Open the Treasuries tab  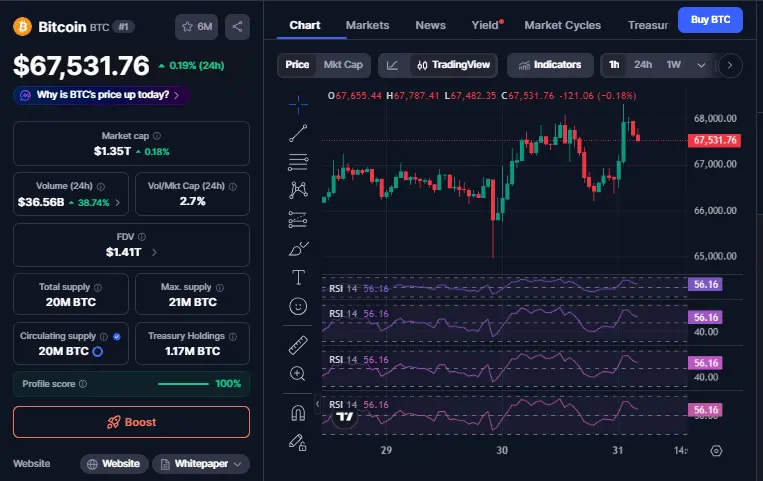[x=648, y=25]
